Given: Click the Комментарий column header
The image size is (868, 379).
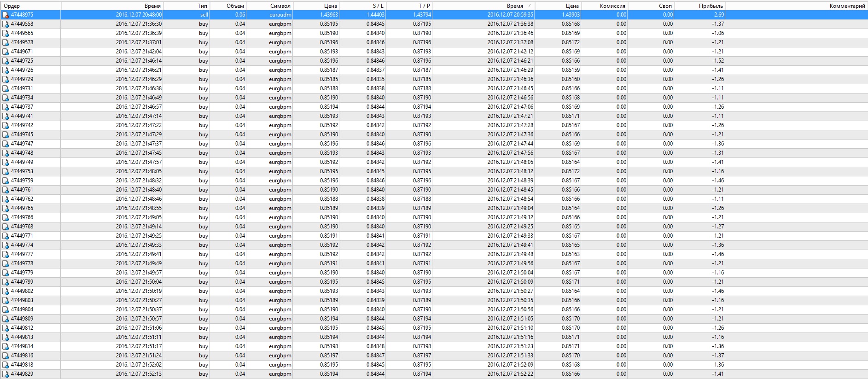Looking at the screenshot, I should click(847, 6).
